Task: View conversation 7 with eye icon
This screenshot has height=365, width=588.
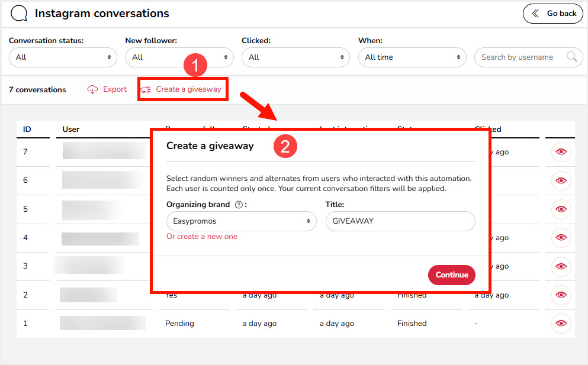Action: 561,152
